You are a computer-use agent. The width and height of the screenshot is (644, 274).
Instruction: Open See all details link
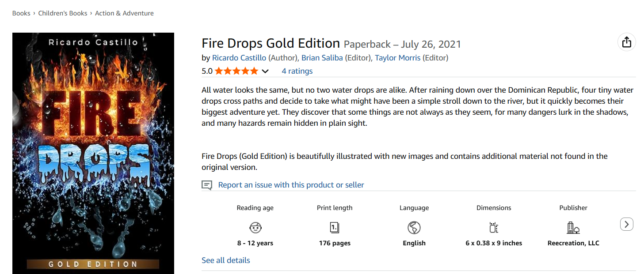pos(226,260)
